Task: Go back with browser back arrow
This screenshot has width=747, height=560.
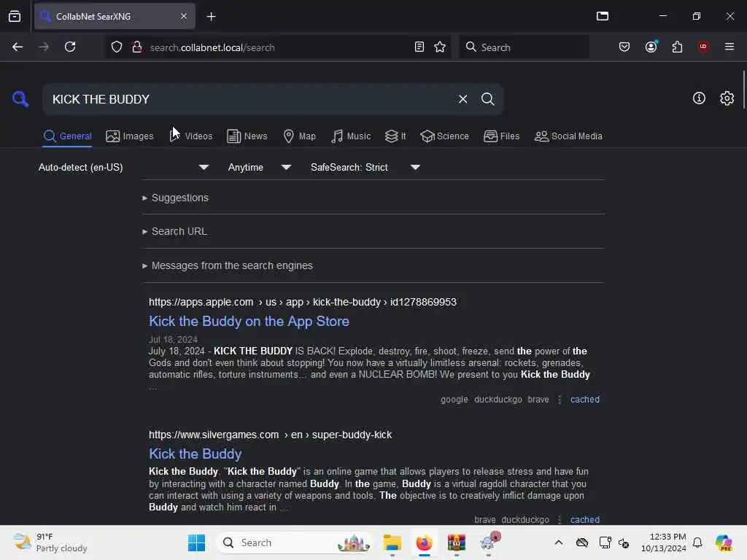Action: tap(18, 47)
